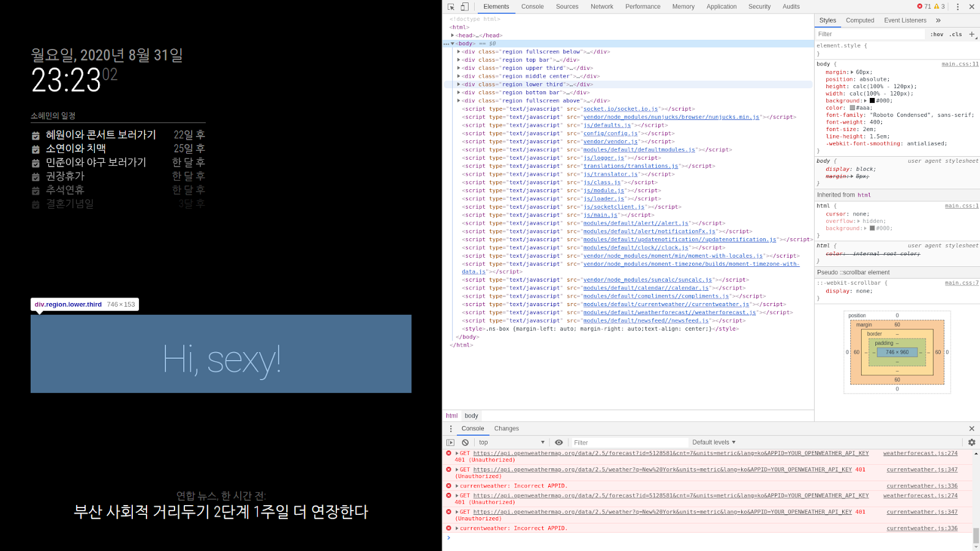Toggle :hov element state panel
980x551 pixels.
click(937, 35)
